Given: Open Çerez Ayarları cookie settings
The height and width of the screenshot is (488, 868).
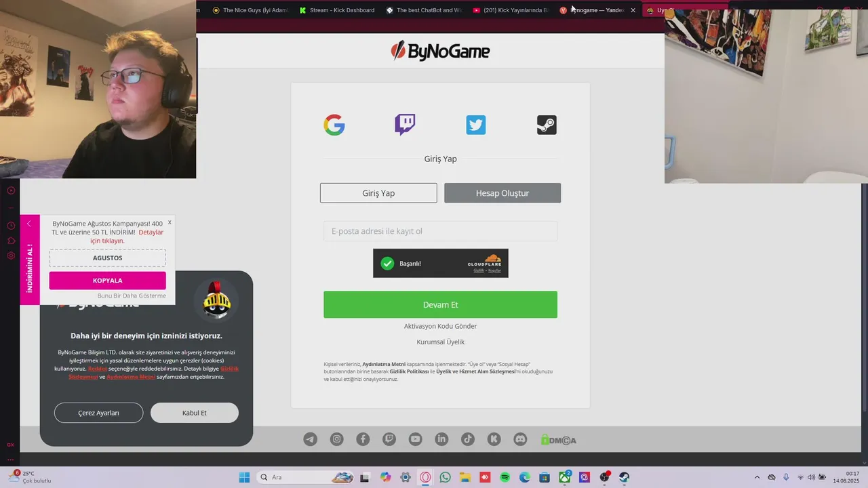Looking at the screenshot, I should 98,413.
